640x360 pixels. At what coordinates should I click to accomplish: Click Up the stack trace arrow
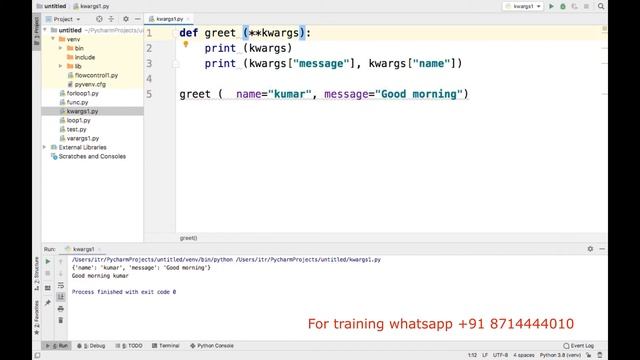point(61,261)
